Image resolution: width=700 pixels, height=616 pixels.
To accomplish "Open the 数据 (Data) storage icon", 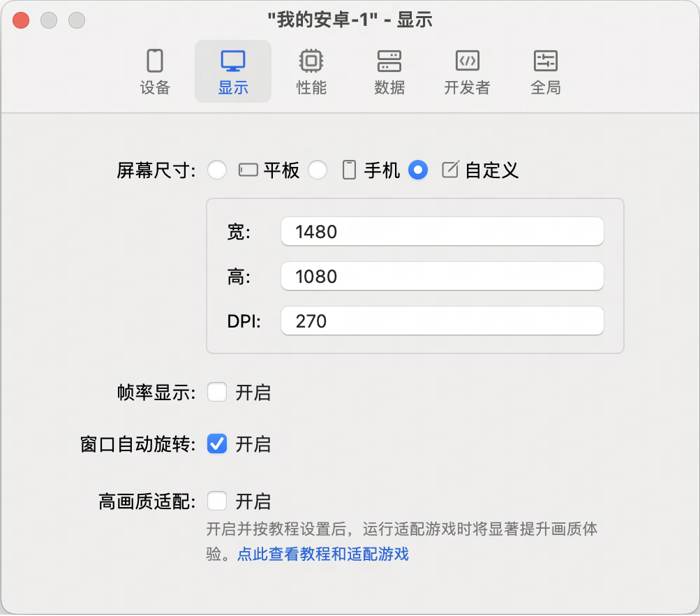I will (x=389, y=61).
